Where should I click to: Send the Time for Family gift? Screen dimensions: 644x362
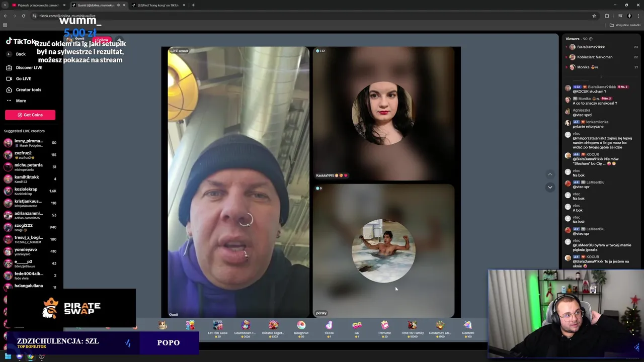[412, 329]
